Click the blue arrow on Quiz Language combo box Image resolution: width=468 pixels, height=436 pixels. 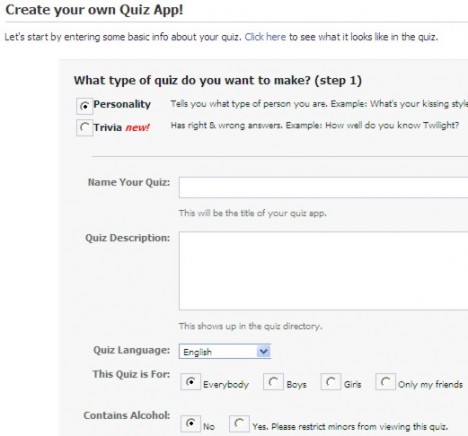click(x=264, y=351)
